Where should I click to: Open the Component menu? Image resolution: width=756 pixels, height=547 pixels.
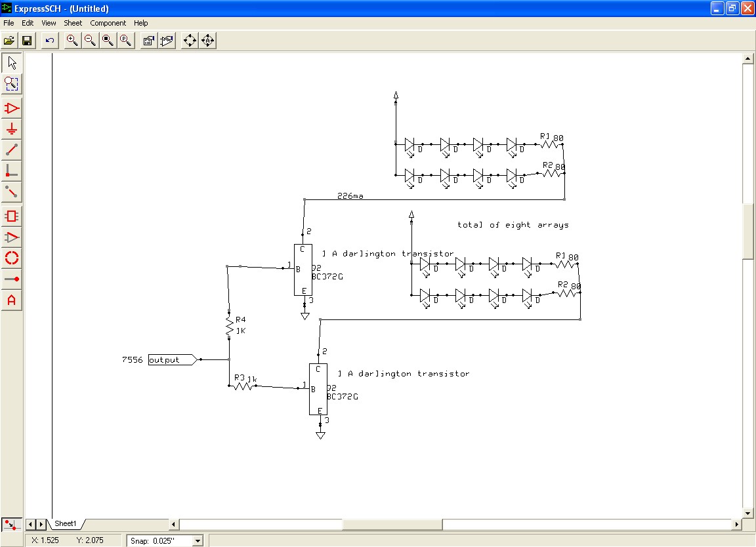(x=108, y=23)
